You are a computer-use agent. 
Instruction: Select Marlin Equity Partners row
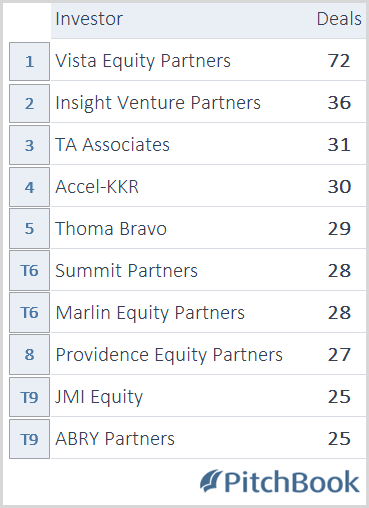click(208, 313)
